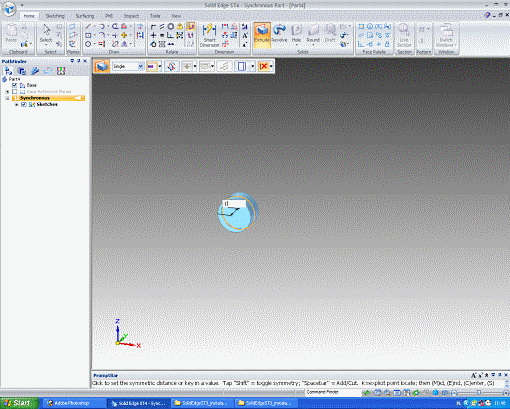The height and width of the screenshot is (409, 510).
Task: Collapse the Synchronous node in PathFinder
Action: click(7, 98)
